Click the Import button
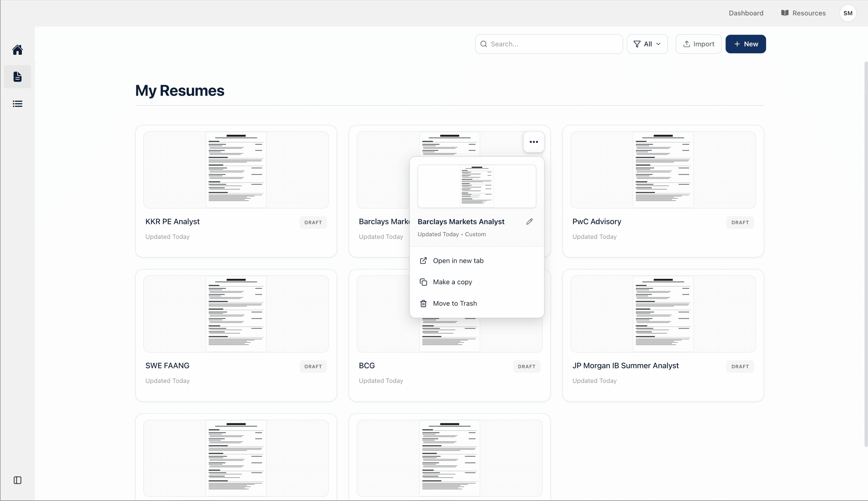The height and width of the screenshot is (501, 868). point(698,44)
